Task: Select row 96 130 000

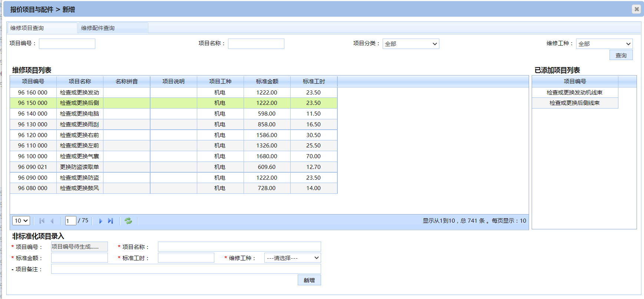Action: click(174, 124)
